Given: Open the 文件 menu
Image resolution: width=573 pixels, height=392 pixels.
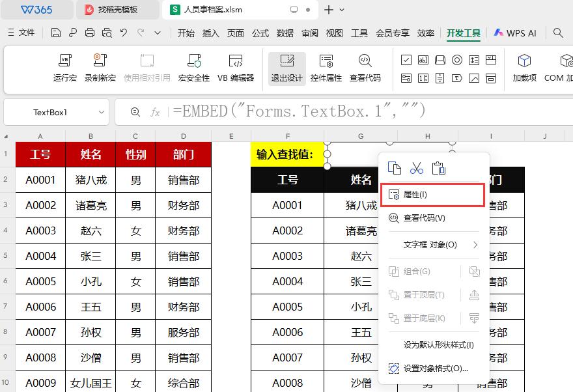Looking at the screenshot, I should click(21, 33).
